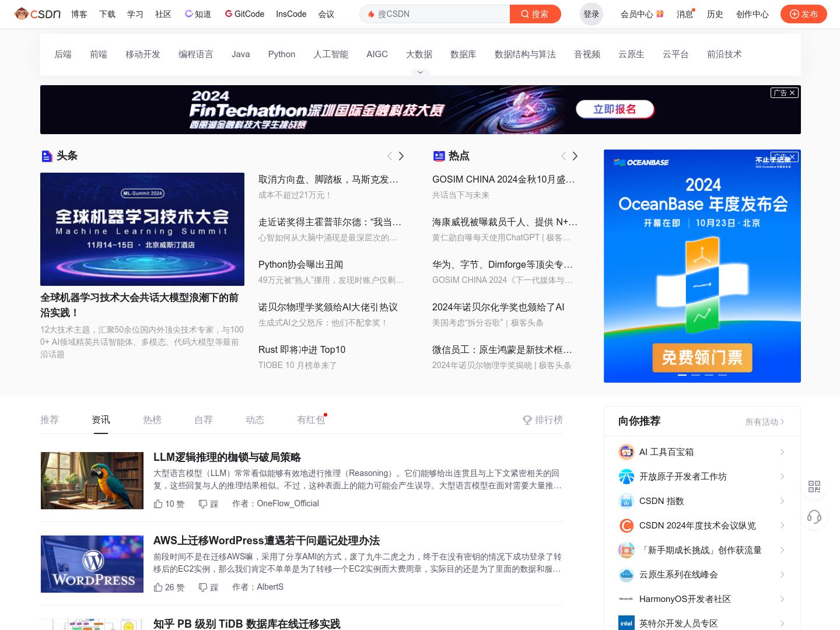The height and width of the screenshot is (630, 840).
Task: Open the 会员中心 gift icon
Action: pos(660,13)
